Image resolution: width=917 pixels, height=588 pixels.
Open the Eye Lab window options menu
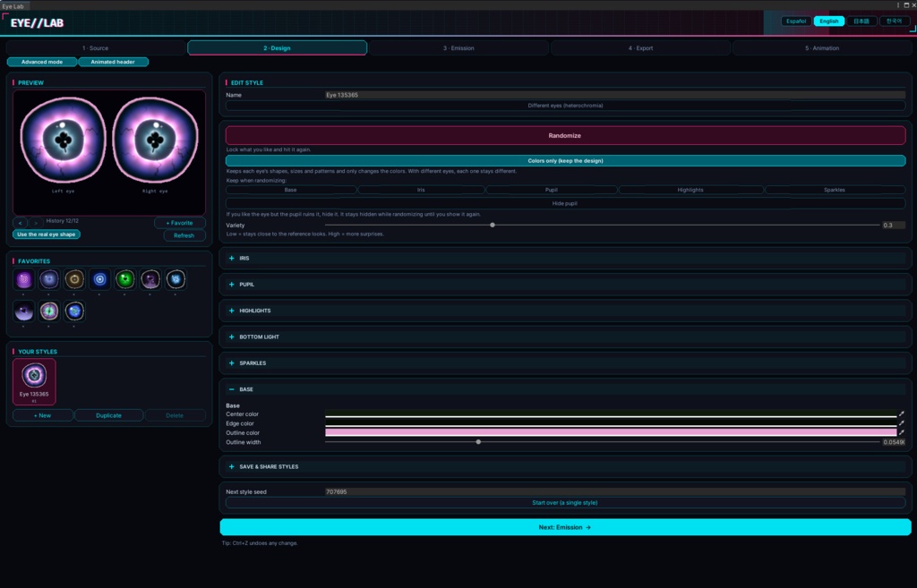897,5
